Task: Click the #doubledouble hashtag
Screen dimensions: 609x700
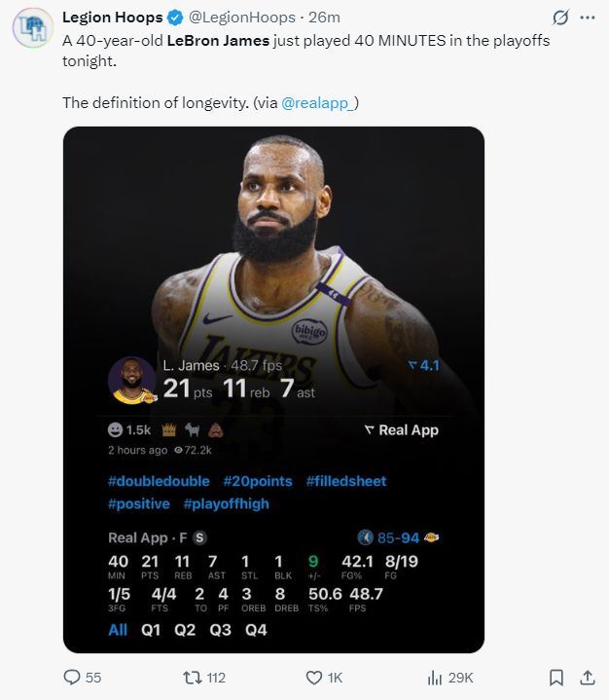Action: click(159, 481)
